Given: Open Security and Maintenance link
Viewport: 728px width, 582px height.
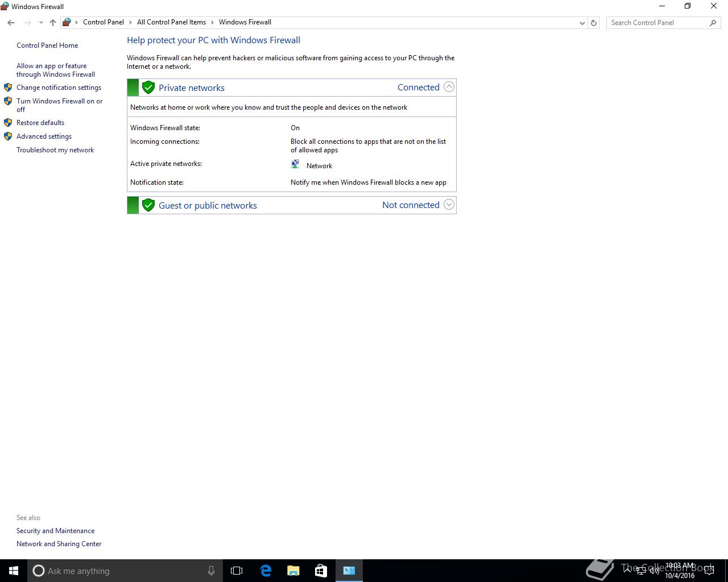Looking at the screenshot, I should [55, 531].
